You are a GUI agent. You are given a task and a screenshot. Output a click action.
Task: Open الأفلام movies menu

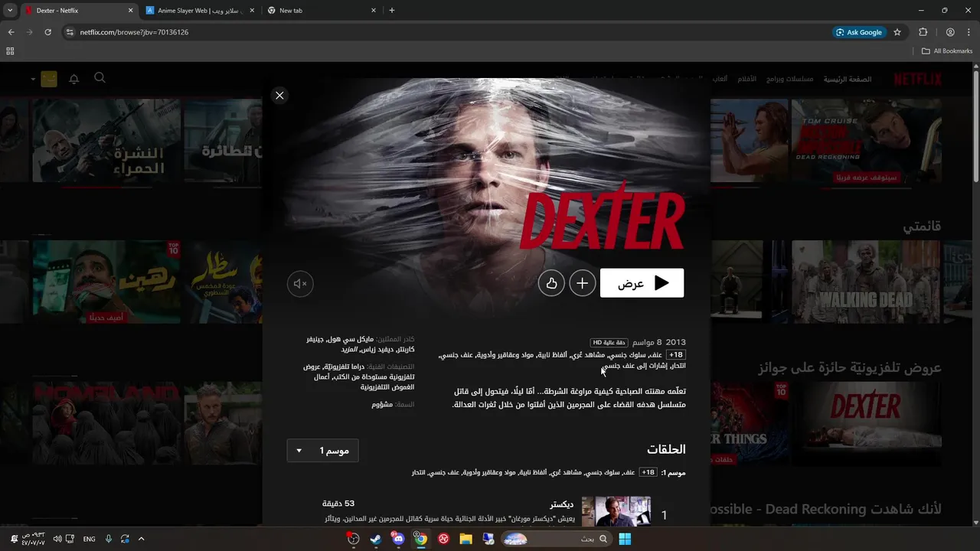(747, 79)
